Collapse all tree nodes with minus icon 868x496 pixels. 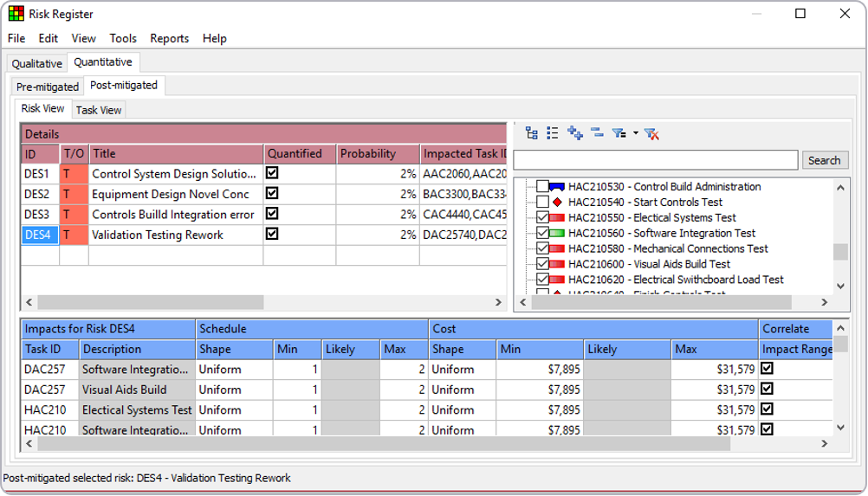click(597, 132)
